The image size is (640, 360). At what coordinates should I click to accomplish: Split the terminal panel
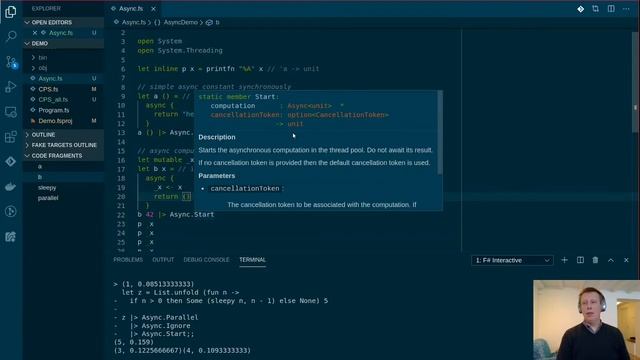click(x=580, y=260)
